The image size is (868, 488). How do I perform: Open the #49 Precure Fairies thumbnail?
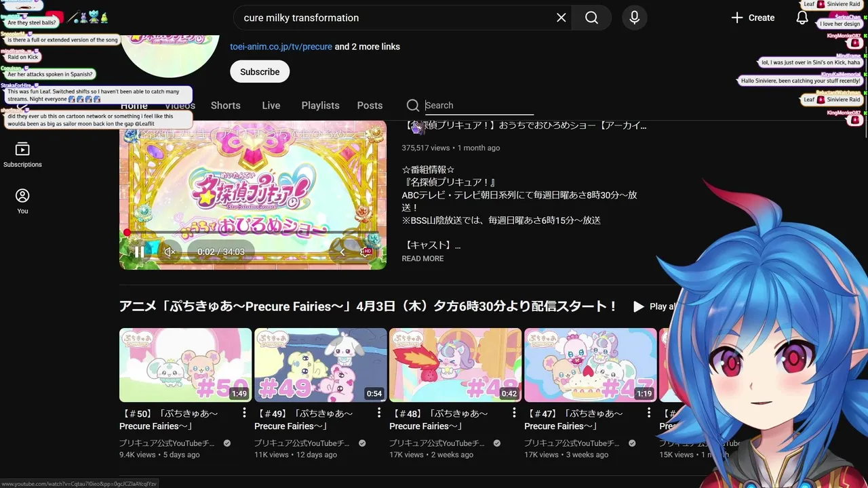(320, 365)
